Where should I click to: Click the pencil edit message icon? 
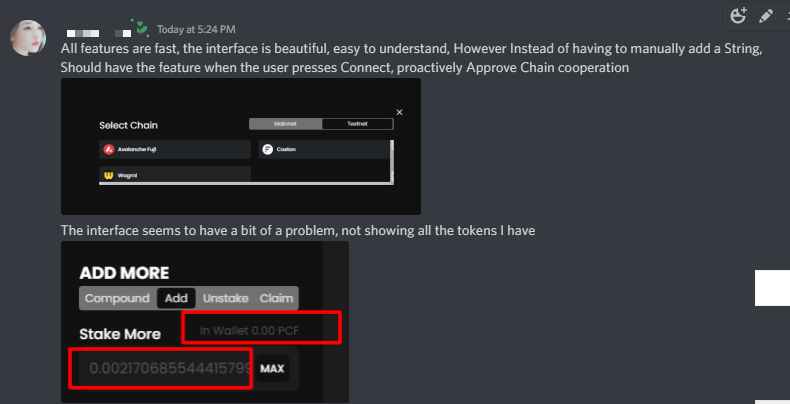766,16
